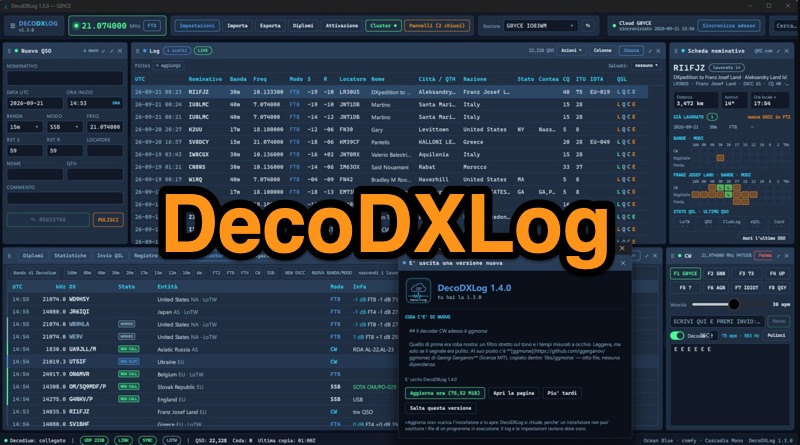Switch to the Statistiche tab
This screenshot has height=445, width=800.
pos(70,256)
